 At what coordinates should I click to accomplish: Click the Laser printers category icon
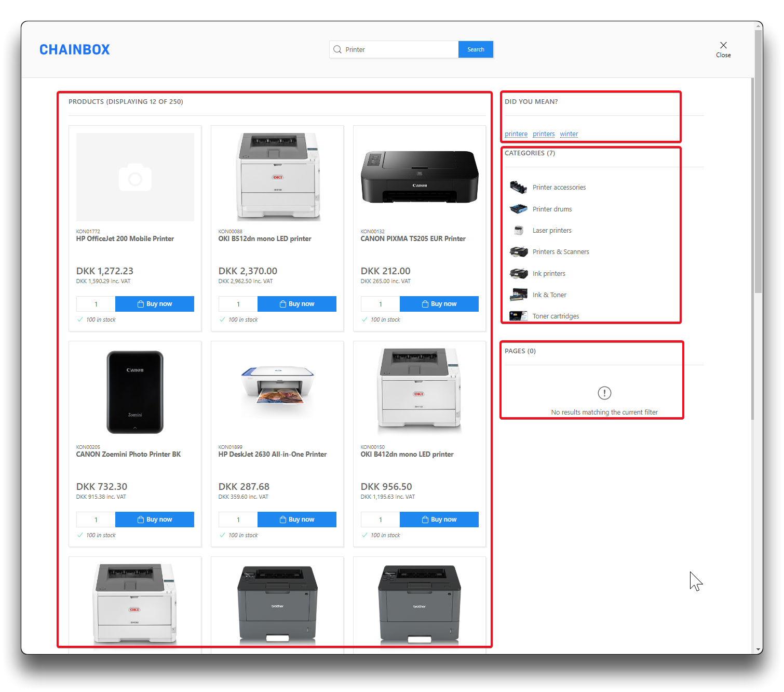point(519,230)
